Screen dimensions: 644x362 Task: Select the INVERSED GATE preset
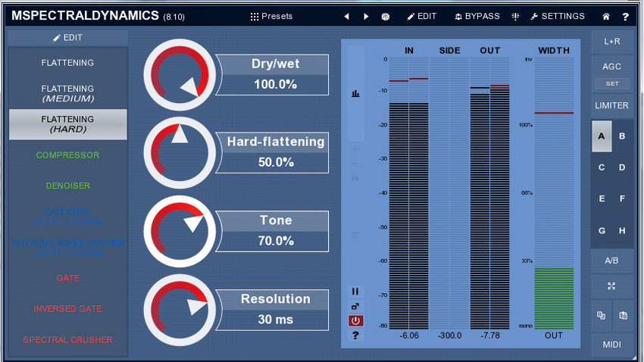click(67, 309)
